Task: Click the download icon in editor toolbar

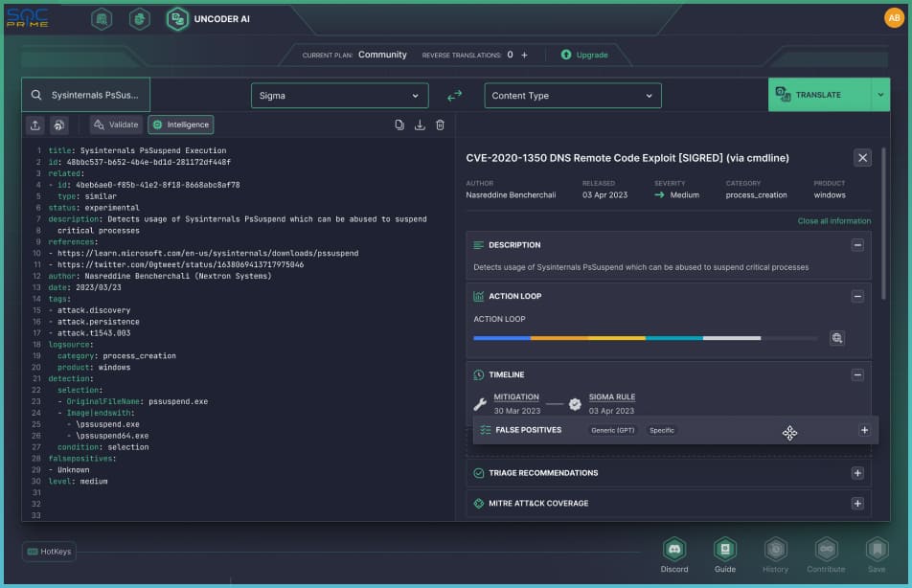Action: [x=420, y=124]
